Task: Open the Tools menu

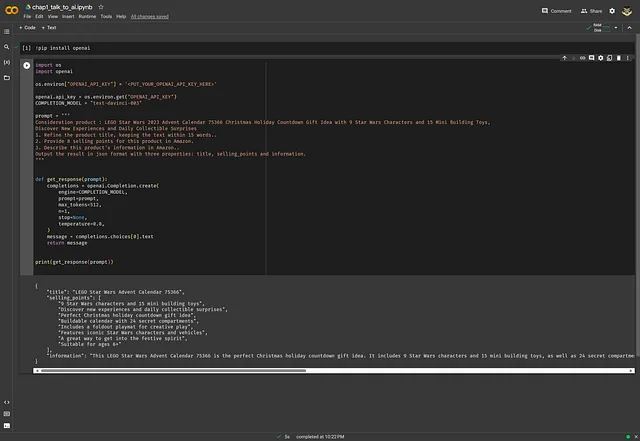Action: tap(106, 16)
